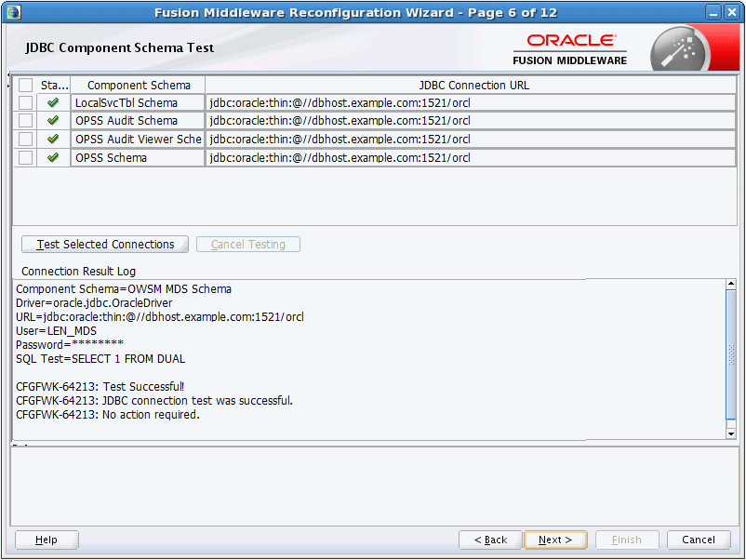
Task: Proceed with the Next button
Action: tap(555, 540)
